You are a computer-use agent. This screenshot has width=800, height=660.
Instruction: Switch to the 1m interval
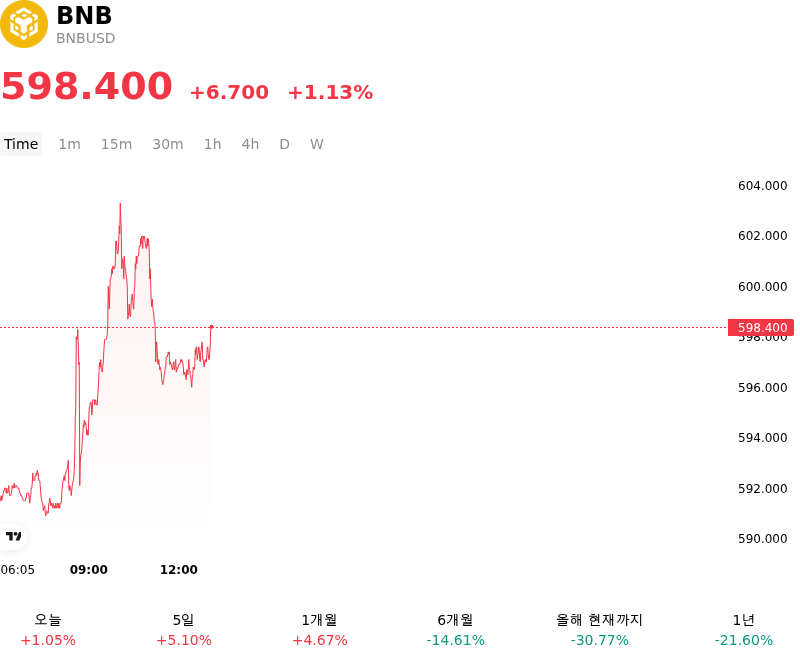pos(69,144)
